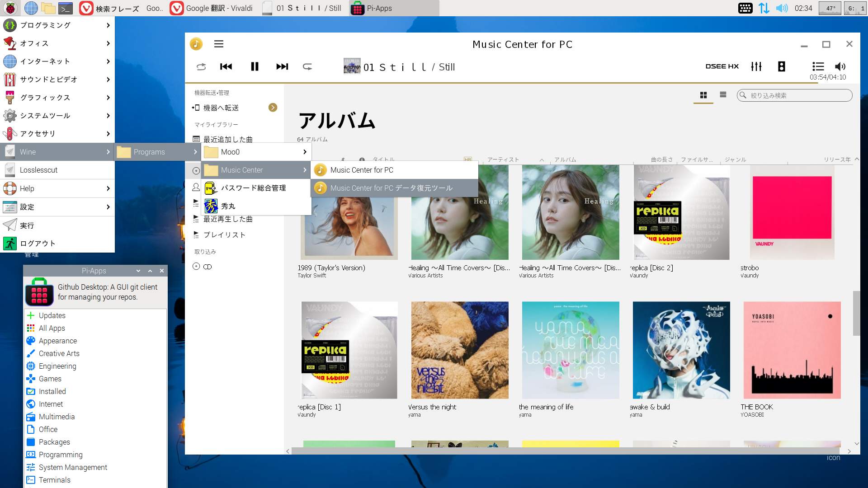The image size is (868, 488).
Task: Open Games category in Pi-Apps
Action: click(x=95, y=379)
